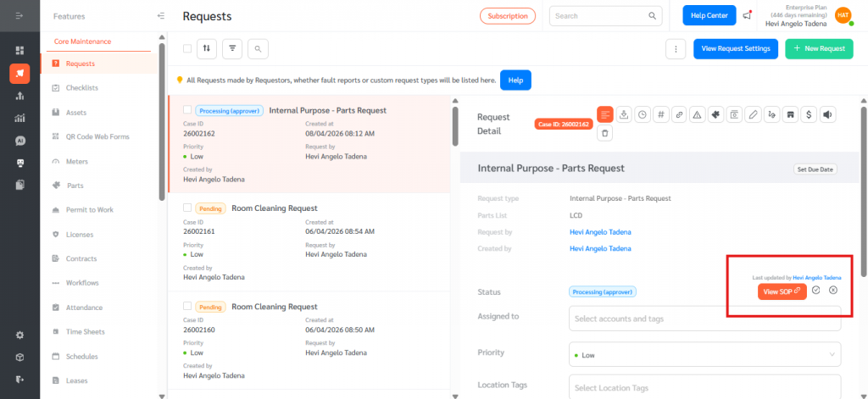Click the speaker announcement icon in Request Detail

coord(827,114)
